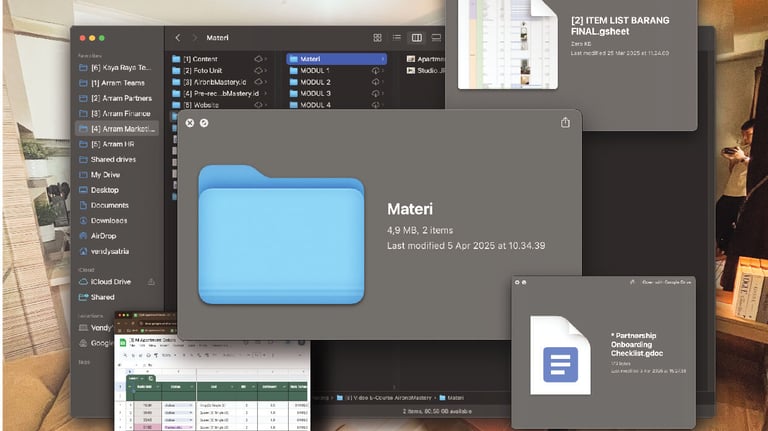
Task: Open [1] Arram Teams in sidebar
Action: point(117,83)
